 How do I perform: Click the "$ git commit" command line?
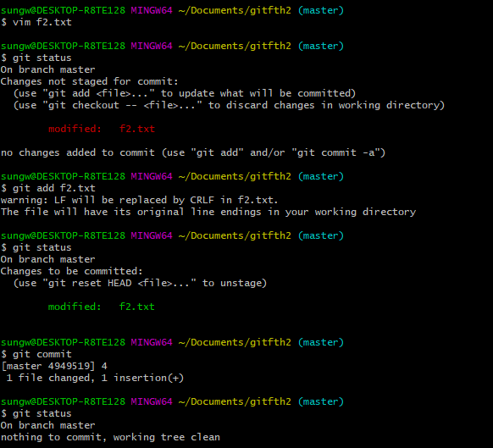click(36, 354)
